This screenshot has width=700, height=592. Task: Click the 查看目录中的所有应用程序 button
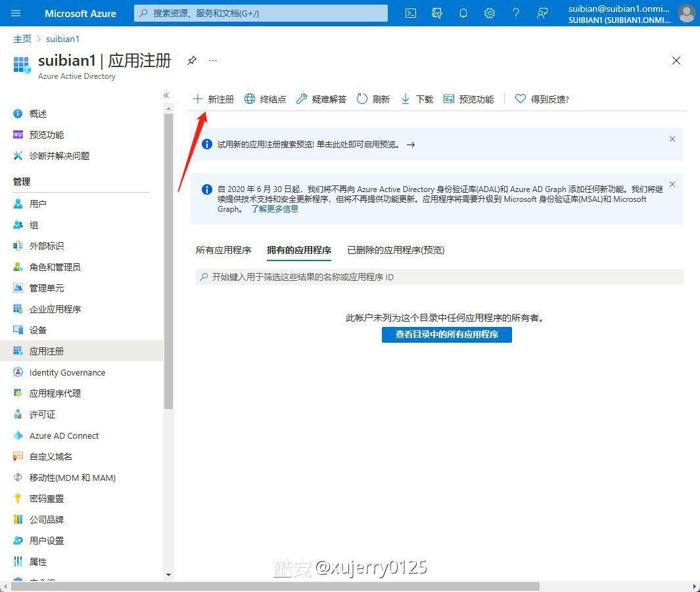click(446, 334)
